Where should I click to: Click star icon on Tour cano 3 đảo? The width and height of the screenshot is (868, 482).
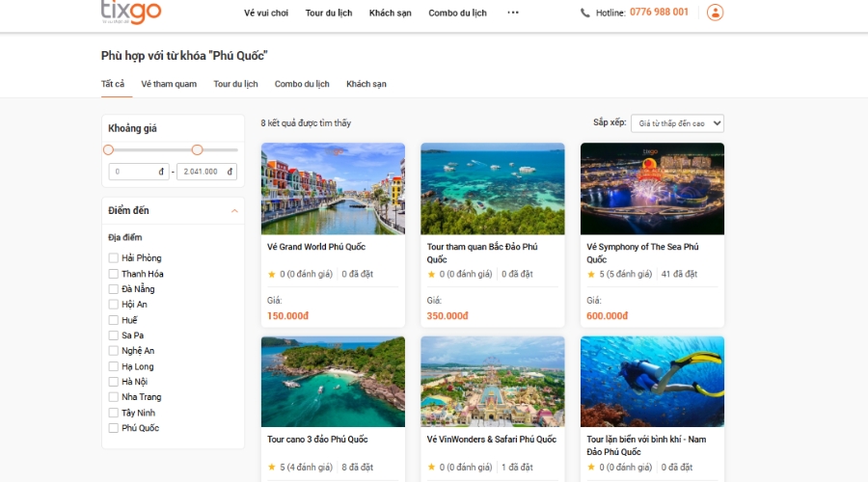pos(271,467)
